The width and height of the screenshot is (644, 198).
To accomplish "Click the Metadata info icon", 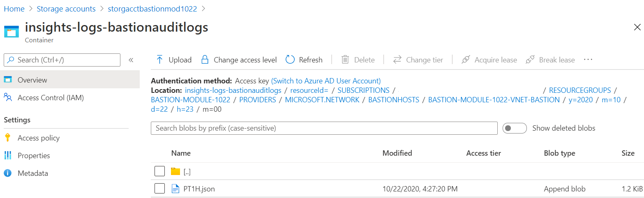I will tap(8, 173).
